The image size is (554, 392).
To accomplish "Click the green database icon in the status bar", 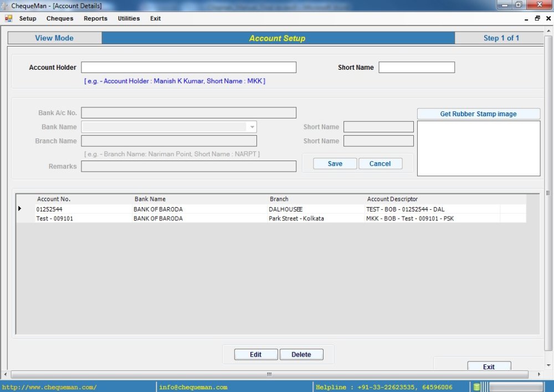I will 476,387.
